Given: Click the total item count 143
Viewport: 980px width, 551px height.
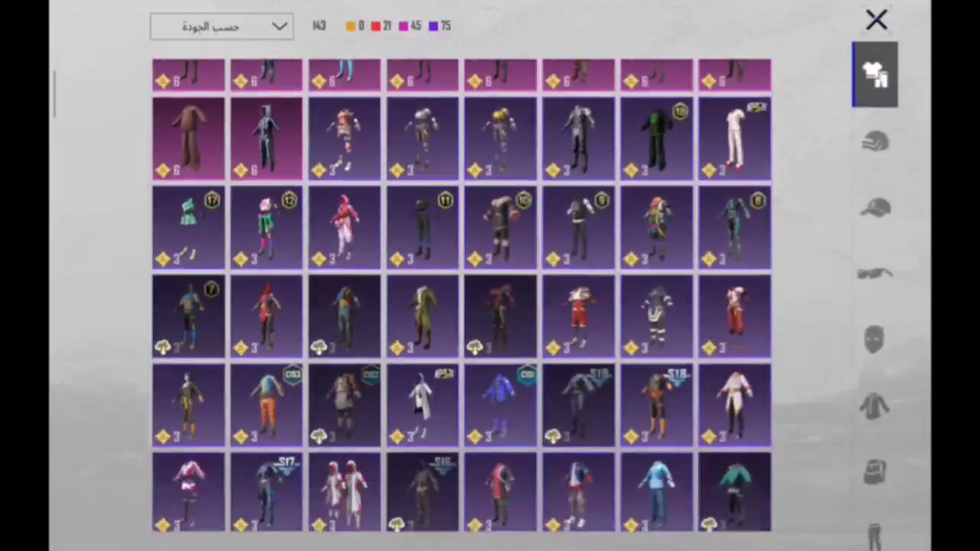Looking at the screenshot, I should coord(319,26).
